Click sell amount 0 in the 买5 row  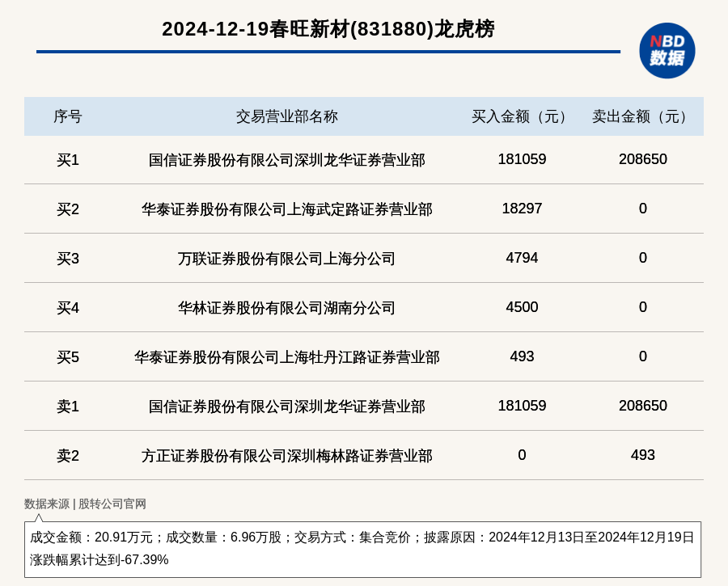tap(642, 356)
